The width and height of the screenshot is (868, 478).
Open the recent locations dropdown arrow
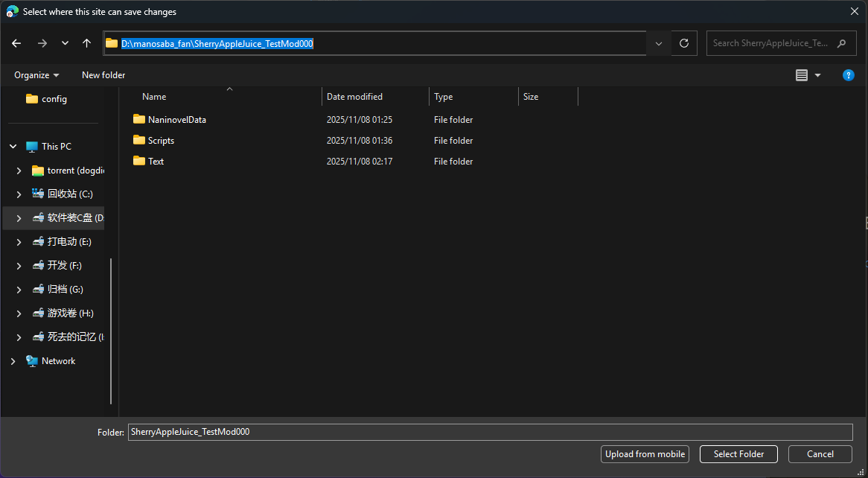pyautogui.click(x=65, y=43)
